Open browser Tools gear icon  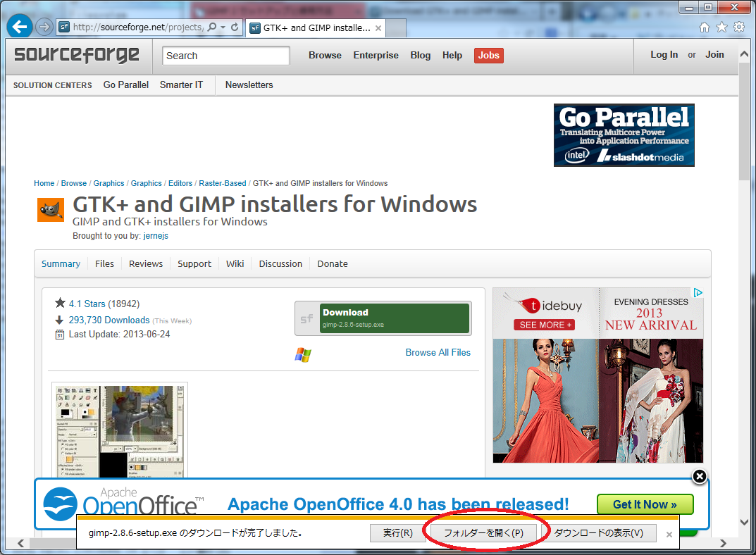point(739,27)
